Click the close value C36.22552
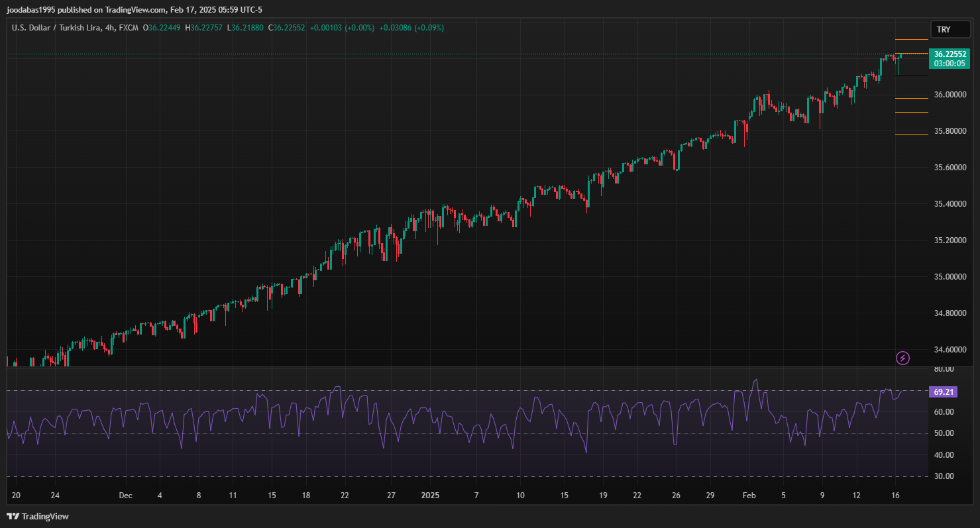This screenshot has width=980, height=528. tap(286, 28)
